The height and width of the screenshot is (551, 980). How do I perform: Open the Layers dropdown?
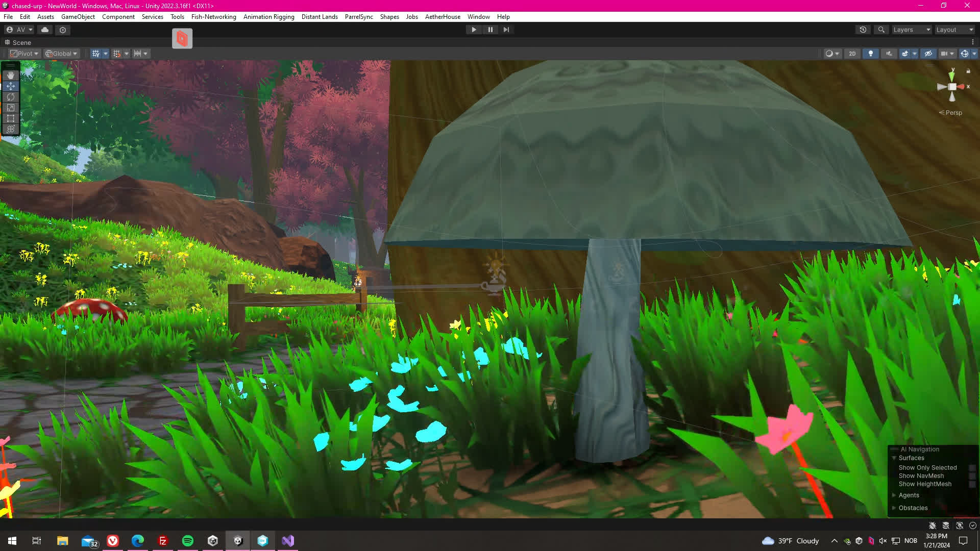coord(912,30)
